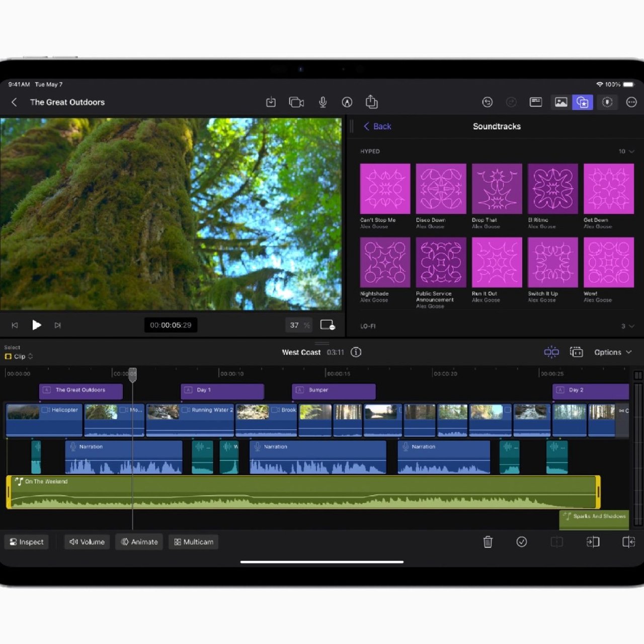Open the timeline Options dropdown
The width and height of the screenshot is (644, 644).
613,352
